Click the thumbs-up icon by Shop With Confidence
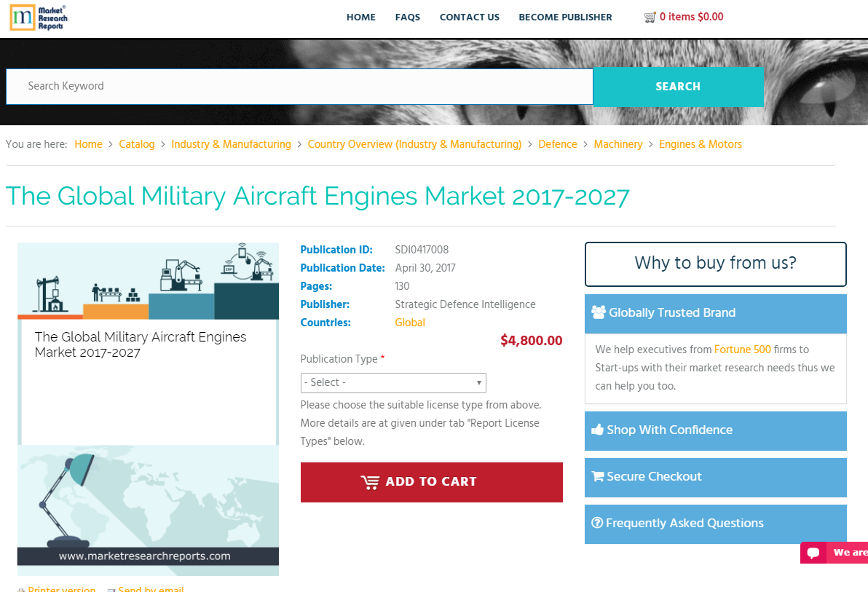Image resolution: width=868 pixels, height=592 pixels. (597, 430)
